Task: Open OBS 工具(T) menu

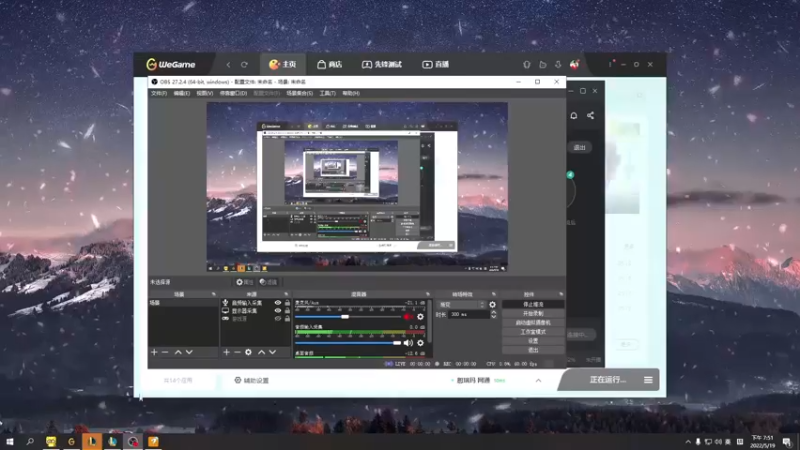Action: click(x=328, y=93)
